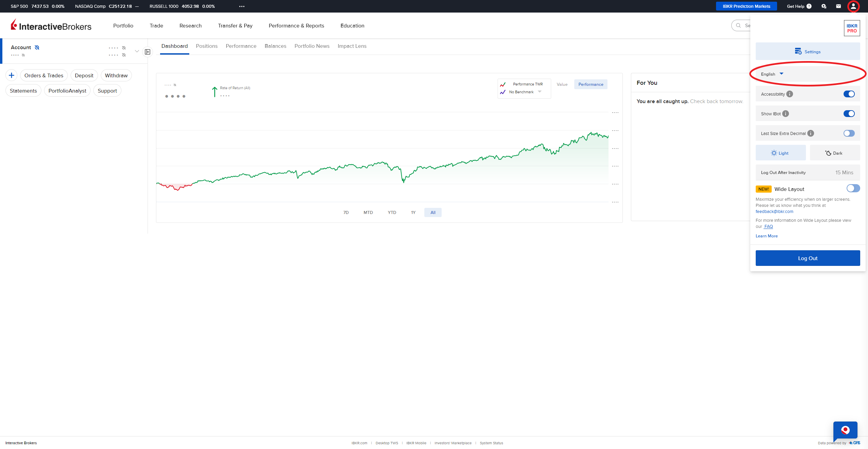Click the Performance TWR line chart icon

[x=503, y=84]
